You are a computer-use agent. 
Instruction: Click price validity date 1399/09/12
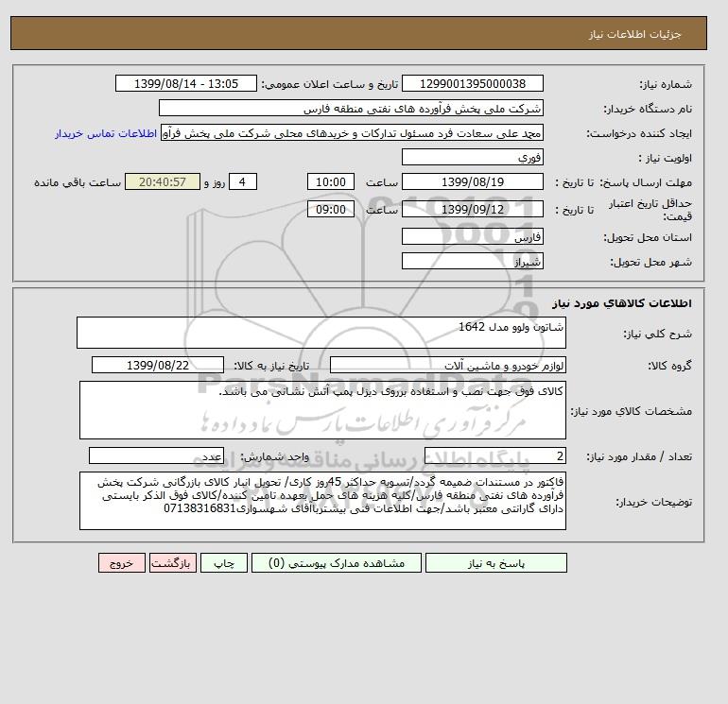pos(472,209)
